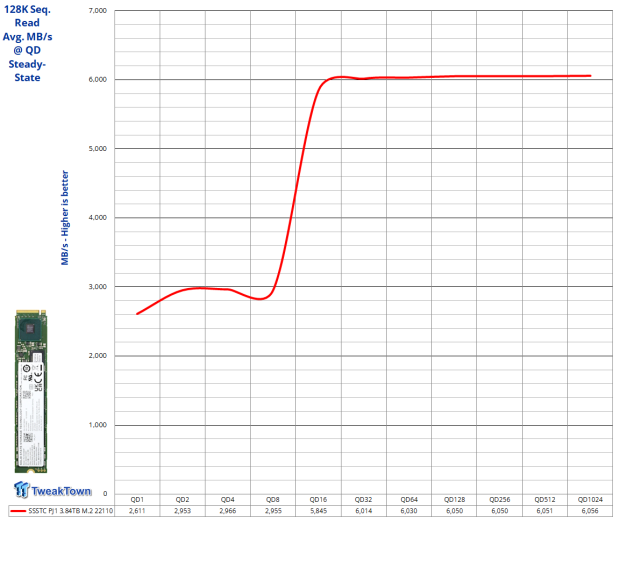Click the QD16 column header
620x568 pixels.
[318, 500]
